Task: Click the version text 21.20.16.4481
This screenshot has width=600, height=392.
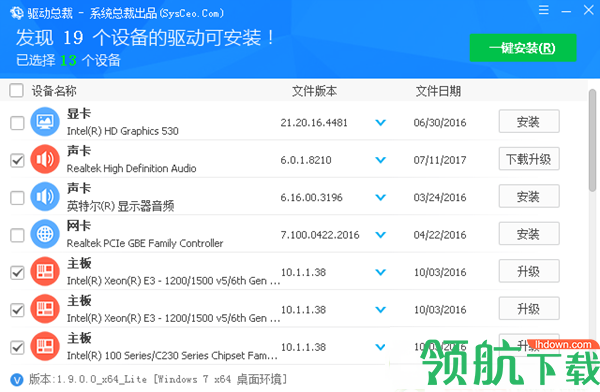Action: 314,122
